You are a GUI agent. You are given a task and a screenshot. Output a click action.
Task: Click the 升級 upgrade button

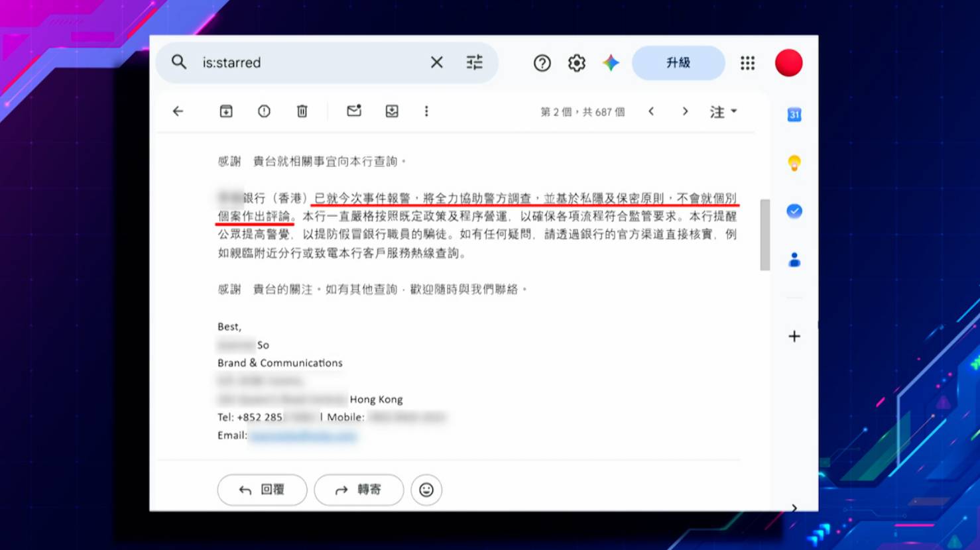[x=678, y=63]
